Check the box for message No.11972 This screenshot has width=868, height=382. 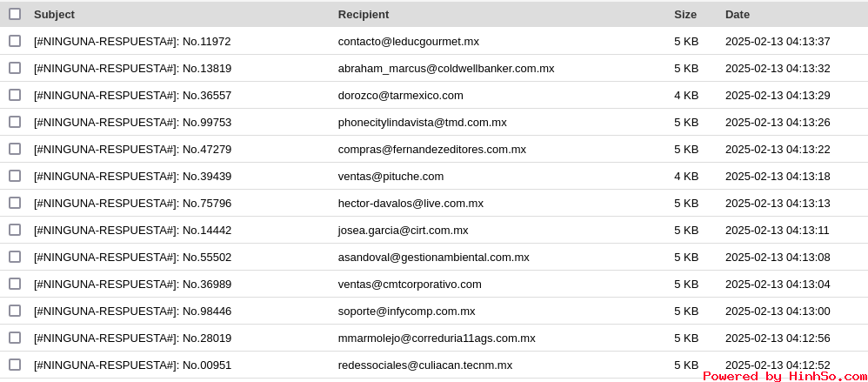coord(15,41)
